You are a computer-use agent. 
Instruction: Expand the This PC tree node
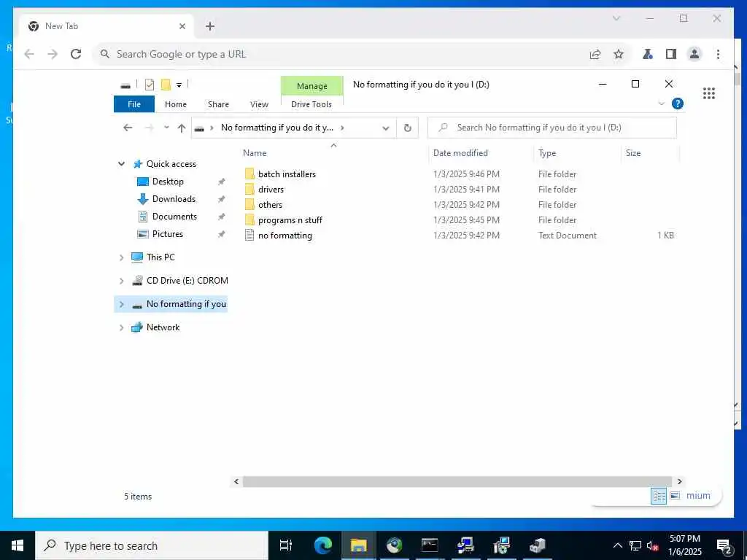click(x=122, y=257)
